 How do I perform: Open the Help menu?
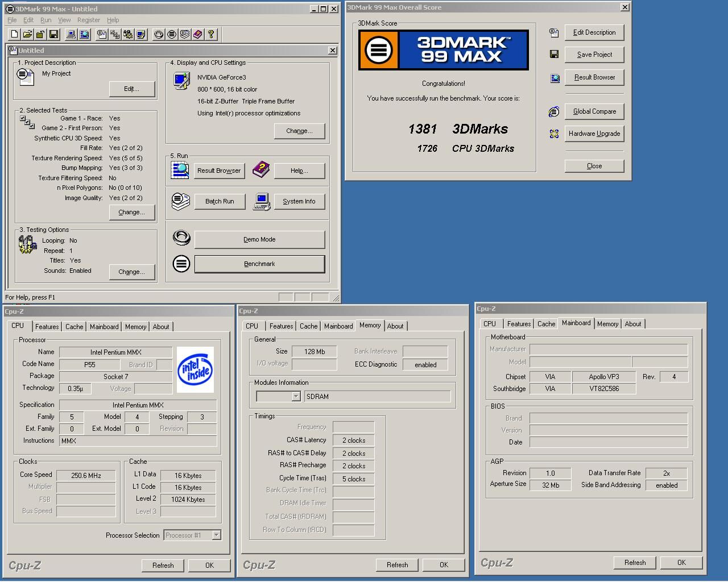(x=113, y=20)
